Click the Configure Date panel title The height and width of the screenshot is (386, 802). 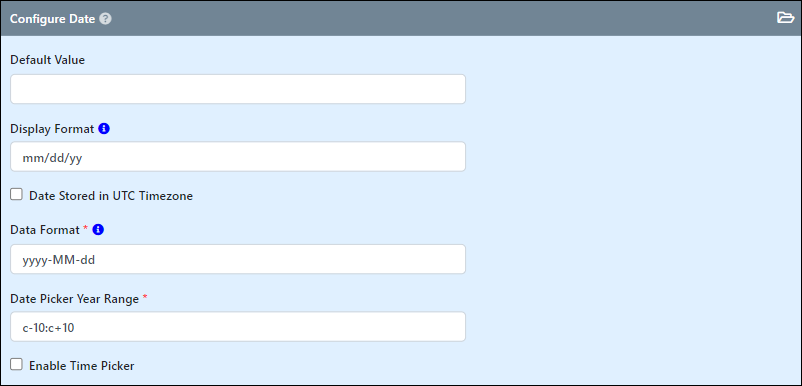(53, 19)
